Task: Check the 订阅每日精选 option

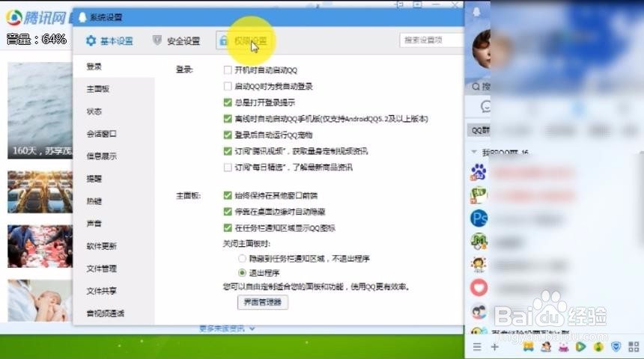Action: tap(228, 168)
